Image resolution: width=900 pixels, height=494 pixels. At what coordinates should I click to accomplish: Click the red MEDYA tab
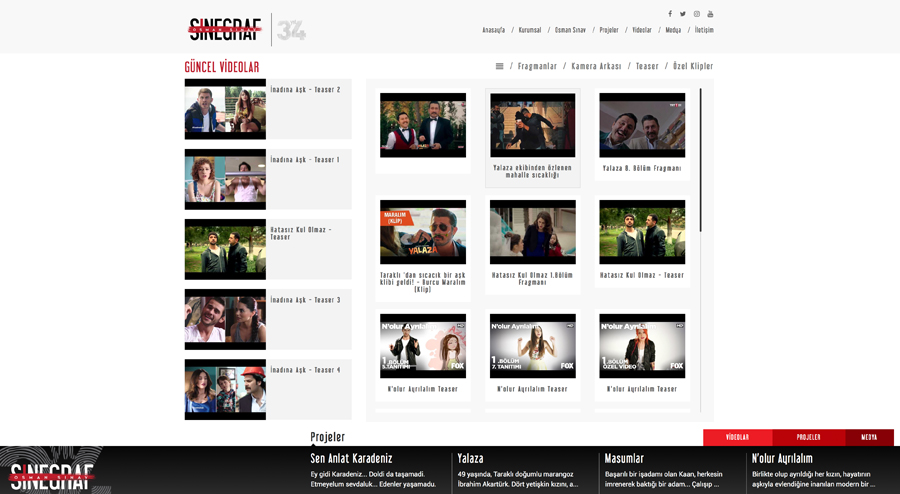click(x=869, y=438)
